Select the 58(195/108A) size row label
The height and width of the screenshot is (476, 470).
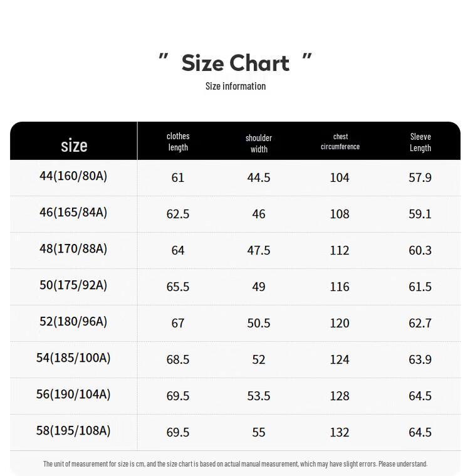[73, 431]
